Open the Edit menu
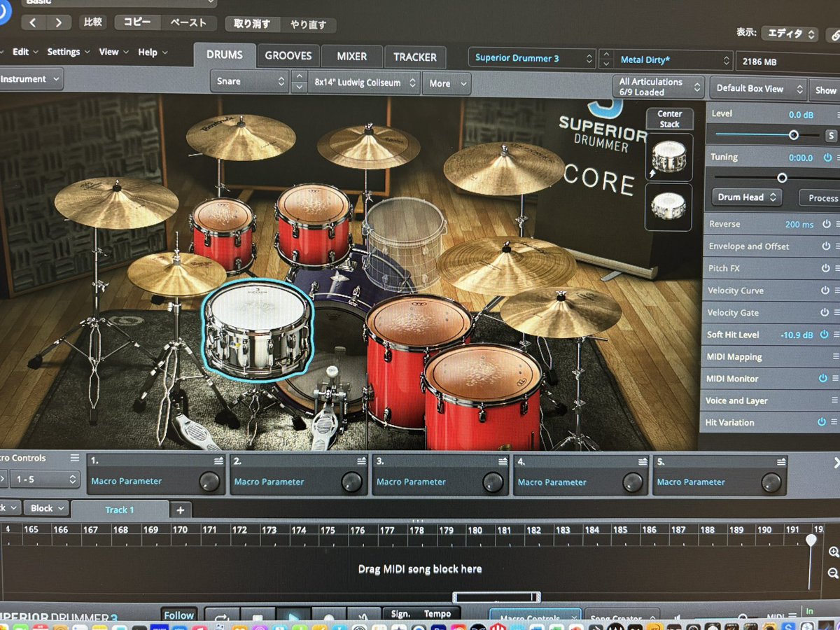 coord(25,52)
